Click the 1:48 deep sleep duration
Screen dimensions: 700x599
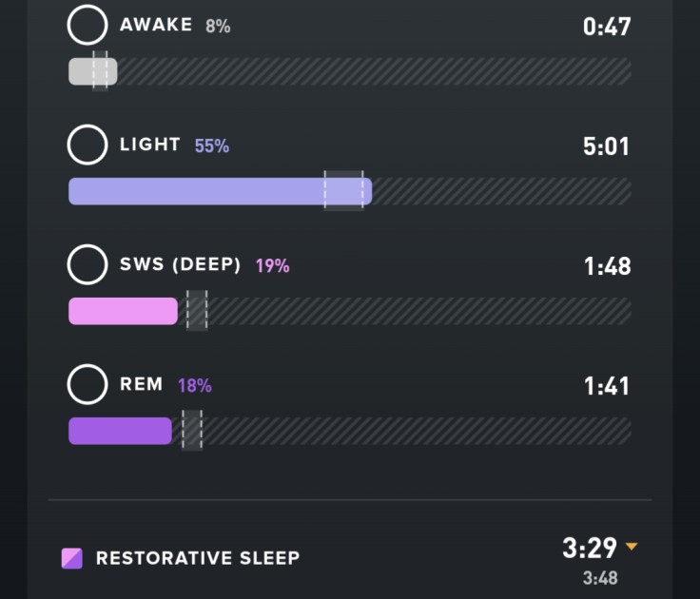point(607,266)
